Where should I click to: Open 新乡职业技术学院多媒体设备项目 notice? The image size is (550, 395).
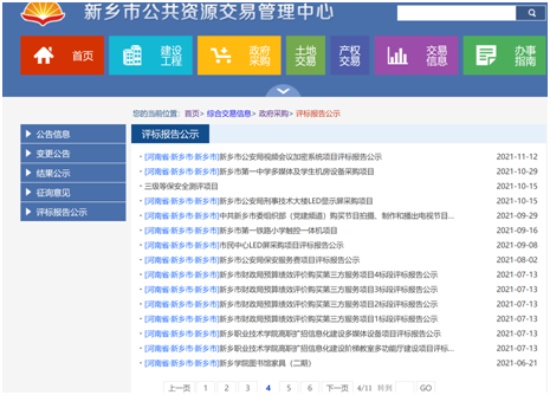point(293,334)
